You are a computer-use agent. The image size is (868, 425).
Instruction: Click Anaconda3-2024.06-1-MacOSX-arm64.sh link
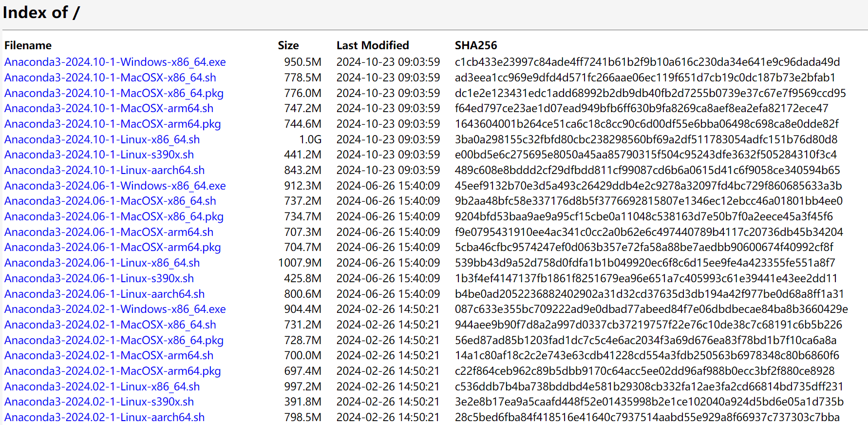click(109, 232)
